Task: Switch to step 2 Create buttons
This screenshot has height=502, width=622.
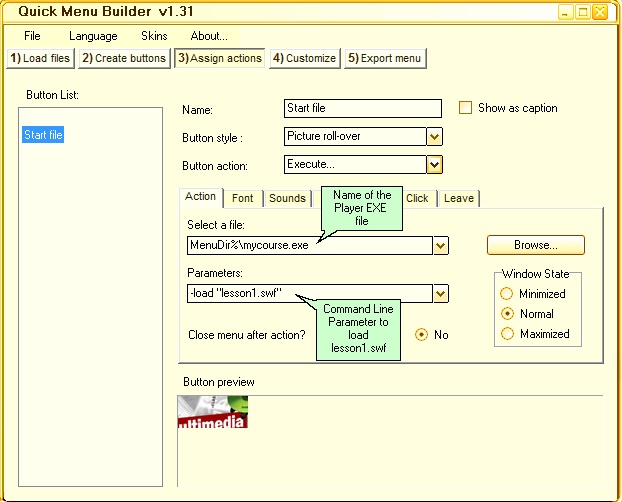Action: [124, 58]
